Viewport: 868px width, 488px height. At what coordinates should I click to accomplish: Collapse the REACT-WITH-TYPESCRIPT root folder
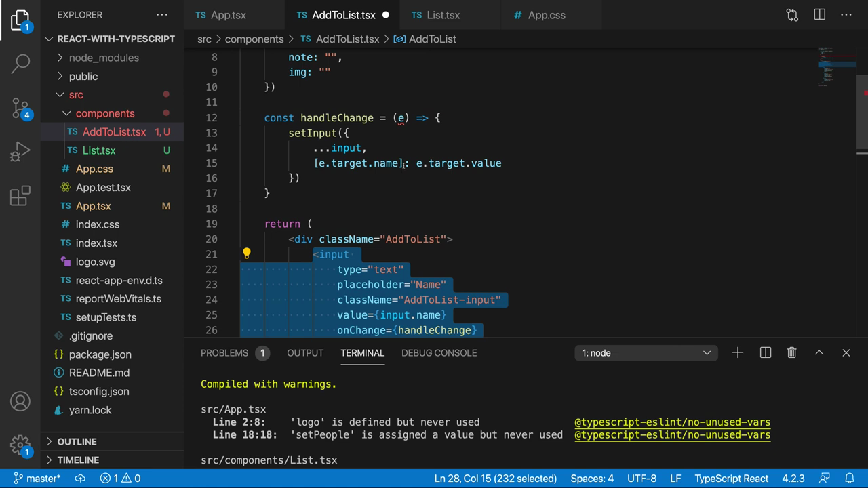coord(112,39)
